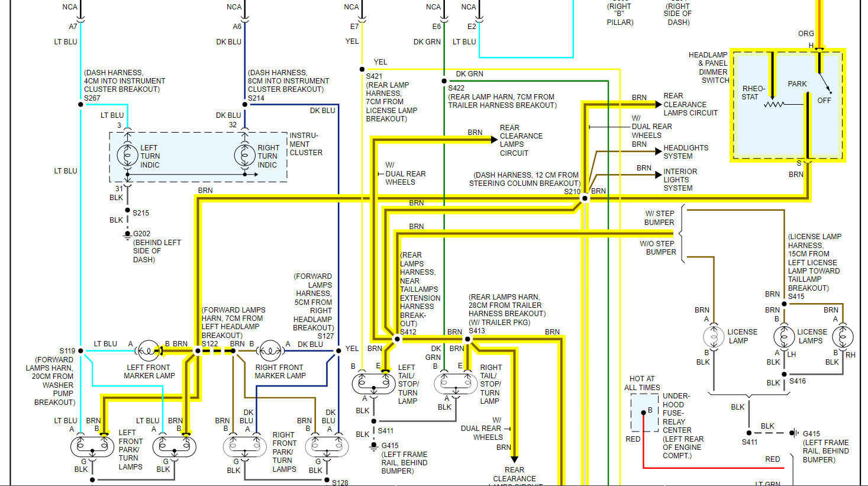Image resolution: width=868 pixels, height=486 pixels.
Task: Click the LEFT FRONT MARKER LAMP symbol
Action: click(147, 350)
